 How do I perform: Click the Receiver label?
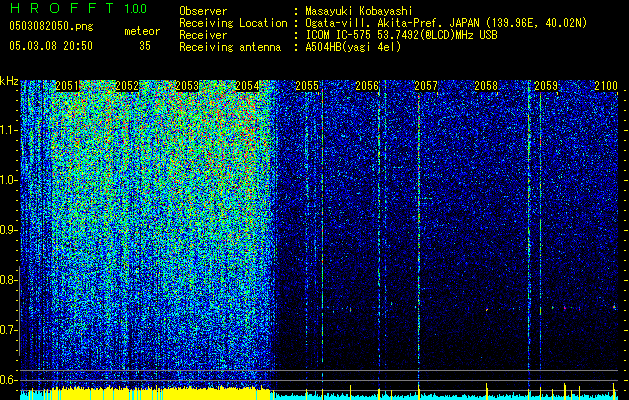tap(203, 35)
